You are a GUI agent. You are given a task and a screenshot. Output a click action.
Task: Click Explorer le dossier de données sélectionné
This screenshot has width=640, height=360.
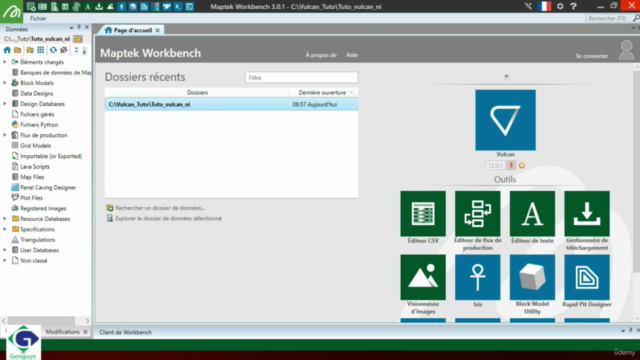[168, 218]
